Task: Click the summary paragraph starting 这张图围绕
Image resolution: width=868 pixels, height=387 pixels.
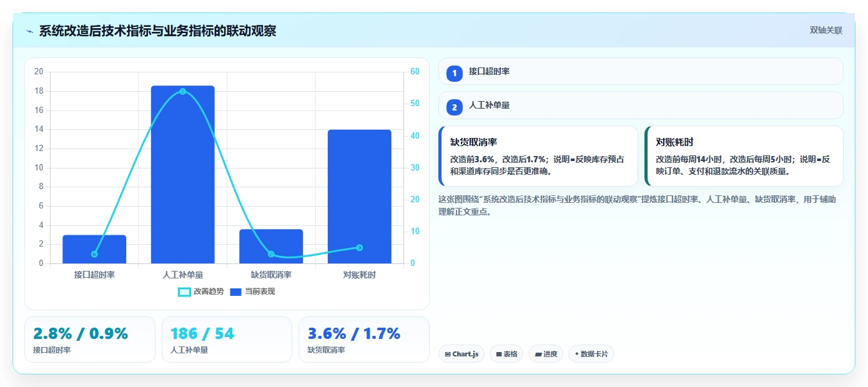Action: pos(638,205)
